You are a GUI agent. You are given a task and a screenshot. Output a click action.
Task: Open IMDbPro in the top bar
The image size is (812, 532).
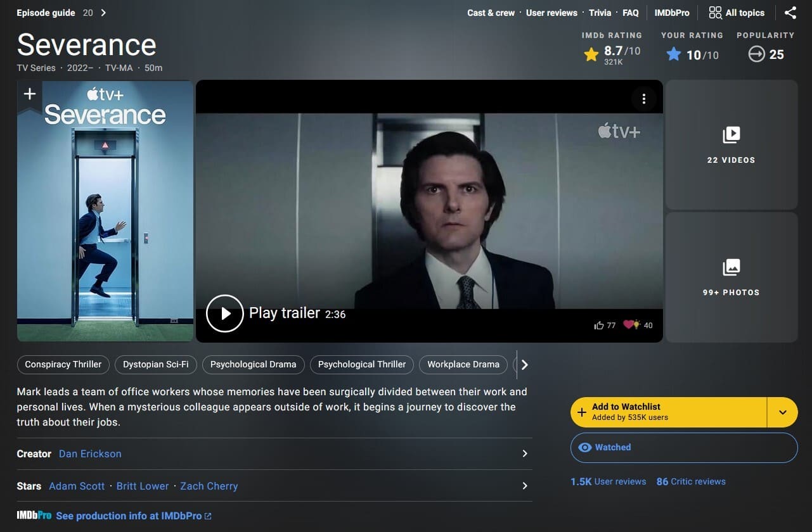point(672,13)
